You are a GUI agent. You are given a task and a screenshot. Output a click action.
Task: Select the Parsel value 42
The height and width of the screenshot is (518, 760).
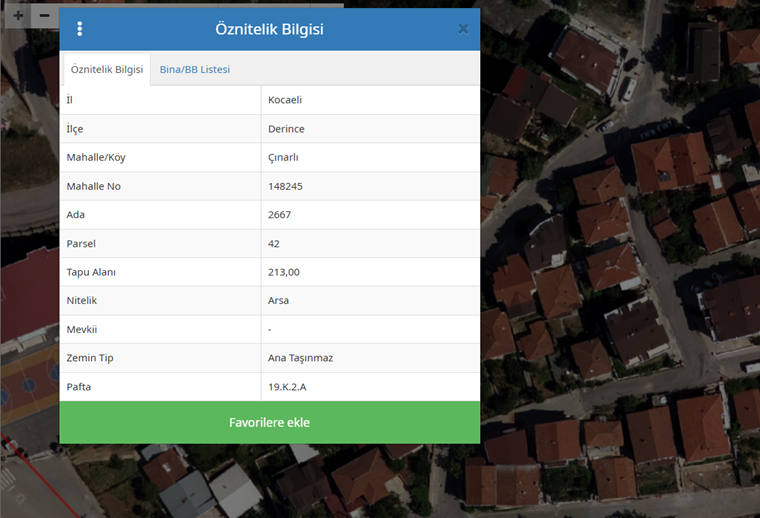[274, 243]
